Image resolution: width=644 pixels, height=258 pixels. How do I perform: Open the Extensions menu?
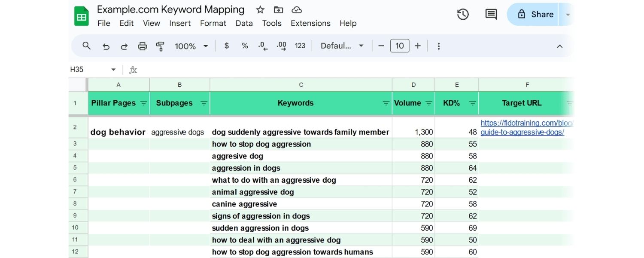pyautogui.click(x=310, y=23)
